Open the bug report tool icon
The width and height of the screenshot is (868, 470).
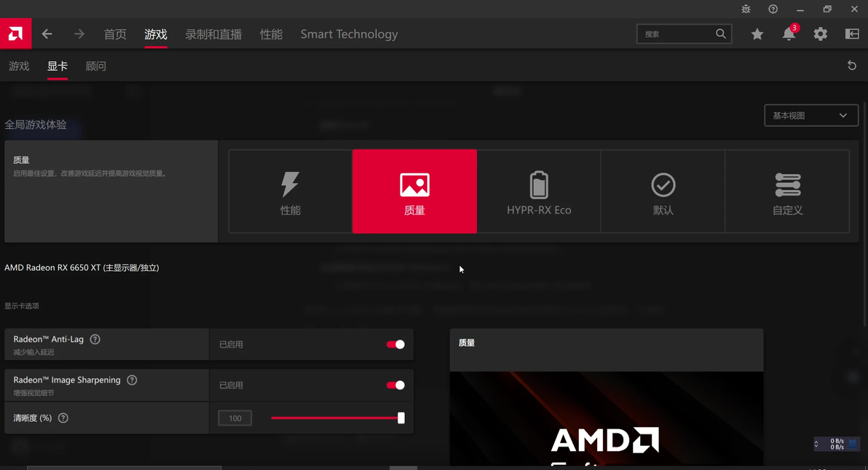point(746,9)
